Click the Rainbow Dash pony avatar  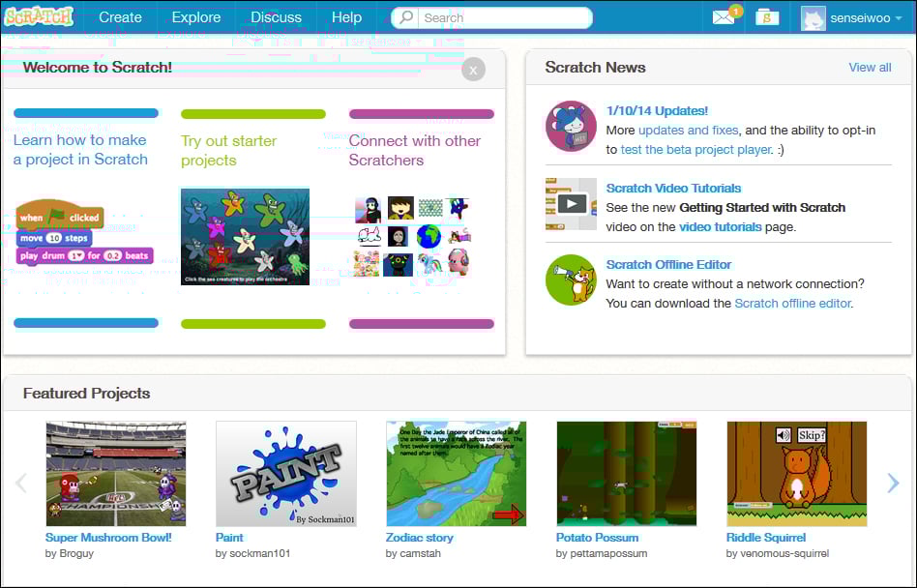[x=429, y=264]
